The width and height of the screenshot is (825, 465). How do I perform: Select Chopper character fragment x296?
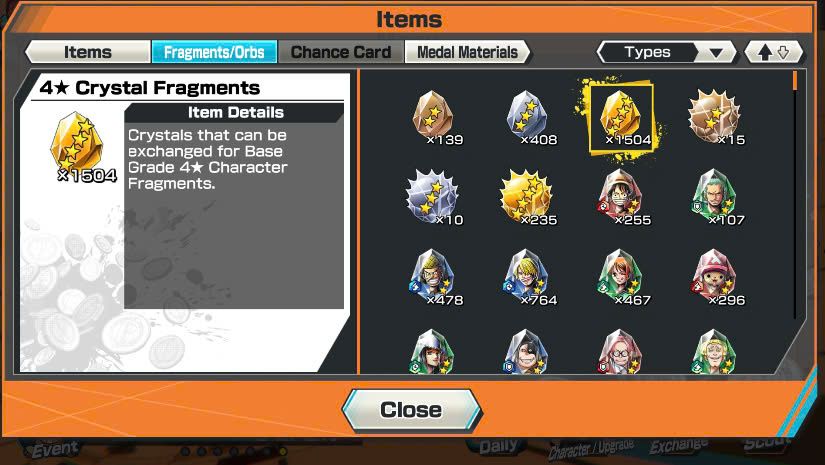pos(715,278)
